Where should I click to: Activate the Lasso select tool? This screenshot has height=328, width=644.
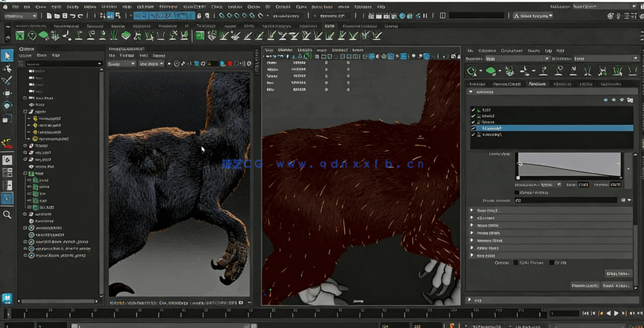pos(7,68)
